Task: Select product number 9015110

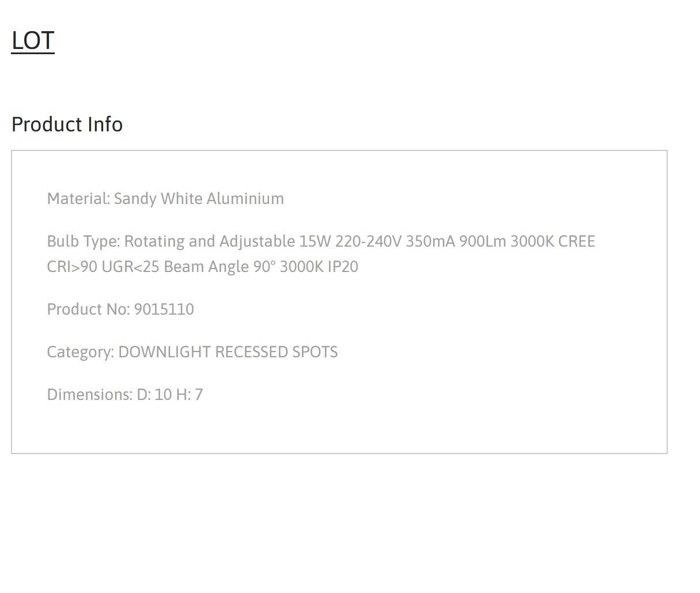Action: [x=164, y=309]
